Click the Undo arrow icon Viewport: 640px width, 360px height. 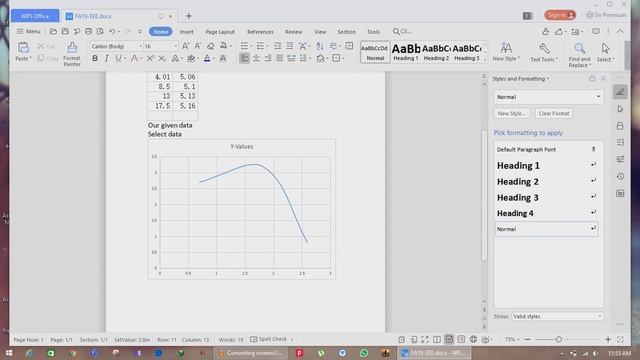tap(111, 31)
